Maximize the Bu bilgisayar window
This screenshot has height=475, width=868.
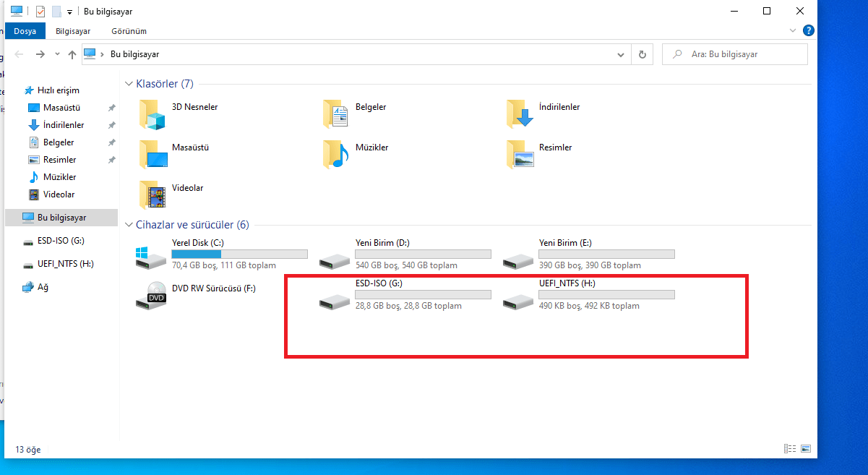tap(767, 11)
